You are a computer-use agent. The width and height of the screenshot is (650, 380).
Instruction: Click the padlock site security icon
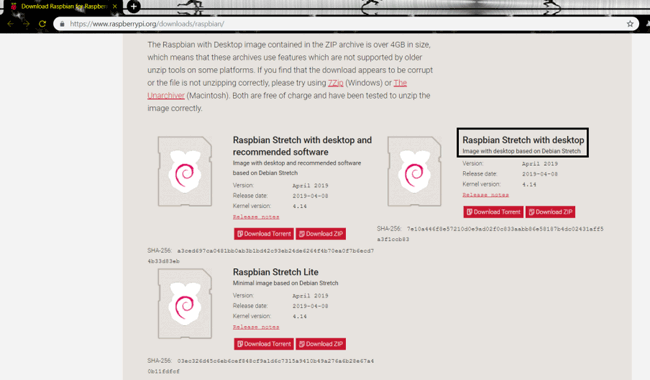[x=62, y=24]
